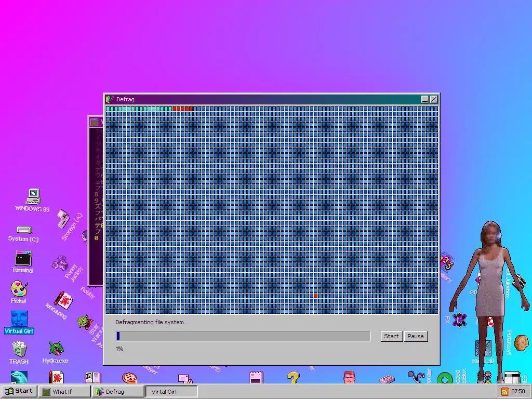The width and height of the screenshot is (532, 399).
Task: Click the defragmentation progress bar
Action: (x=243, y=336)
